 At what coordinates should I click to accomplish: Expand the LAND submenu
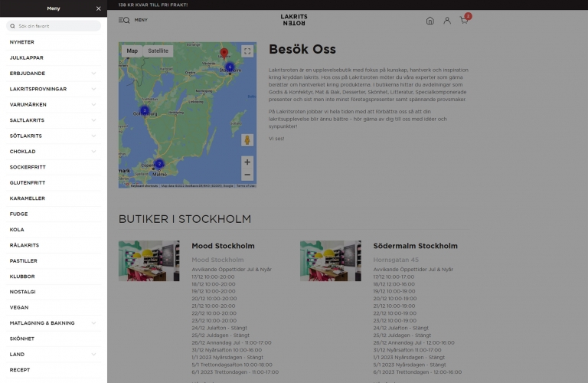(x=93, y=355)
